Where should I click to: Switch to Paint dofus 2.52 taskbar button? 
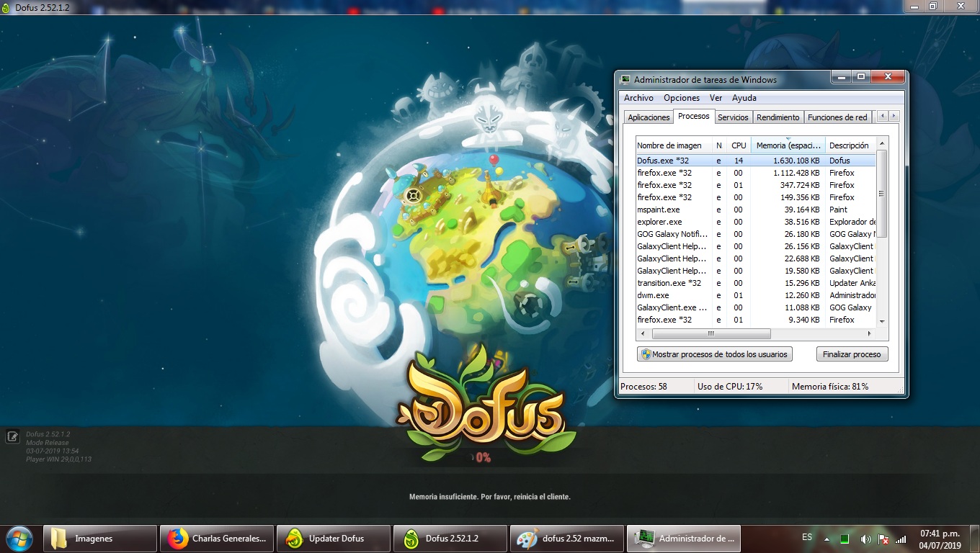(x=567, y=538)
